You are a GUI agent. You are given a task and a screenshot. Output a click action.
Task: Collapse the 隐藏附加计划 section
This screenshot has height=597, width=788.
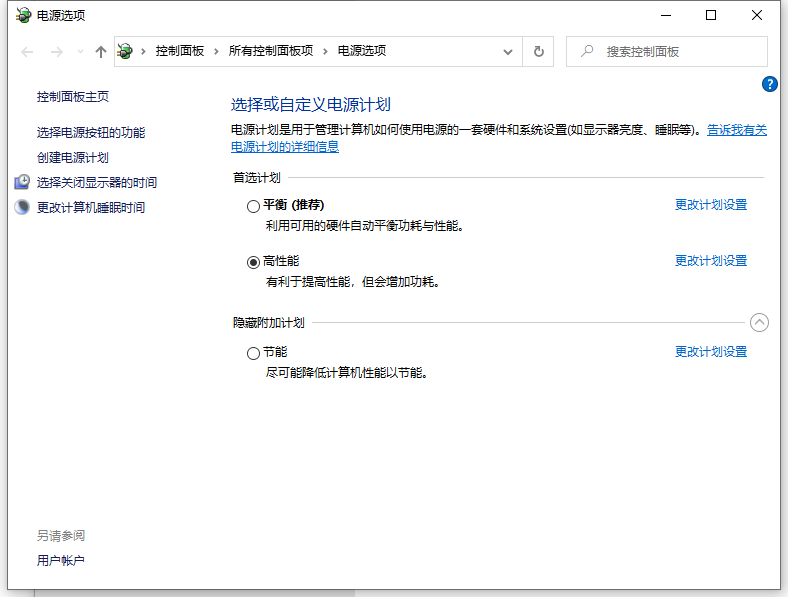tap(759, 322)
